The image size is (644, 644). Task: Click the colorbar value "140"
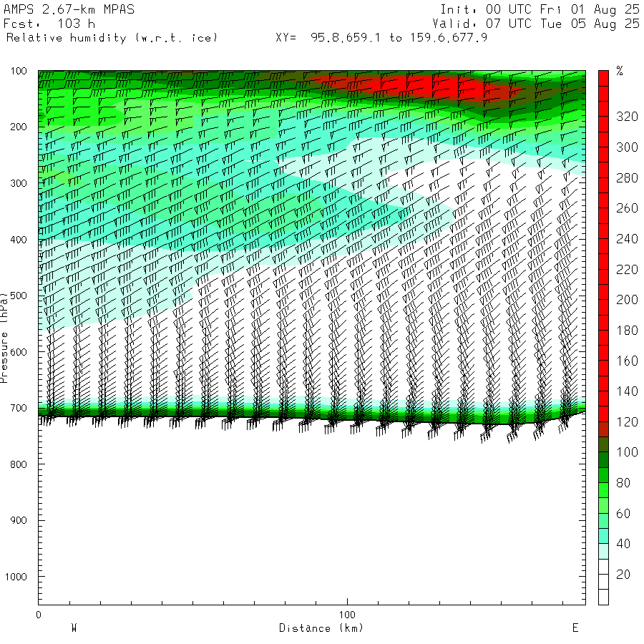pos(627,391)
